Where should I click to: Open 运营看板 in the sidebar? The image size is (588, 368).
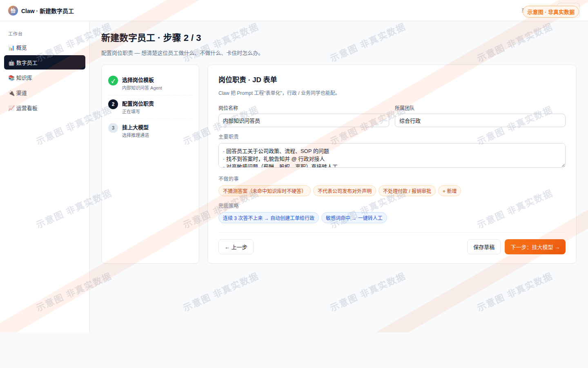click(45, 108)
